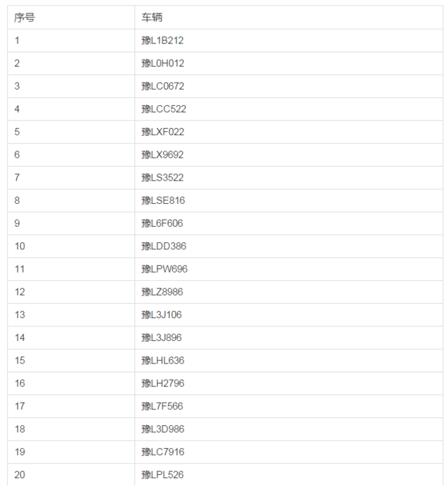The image size is (448, 486).
Task: Select plate 豫LS3522 in the table
Action: (x=162, y=178)
